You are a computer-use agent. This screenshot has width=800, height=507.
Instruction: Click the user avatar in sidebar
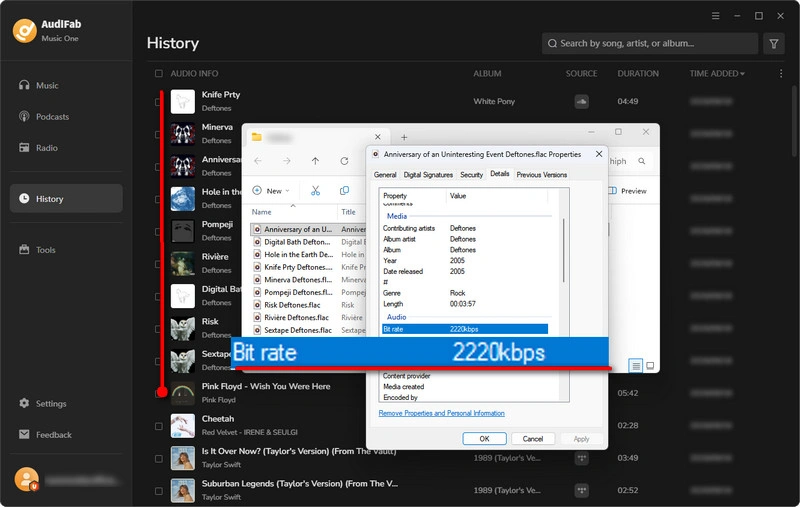coord(27,479)
